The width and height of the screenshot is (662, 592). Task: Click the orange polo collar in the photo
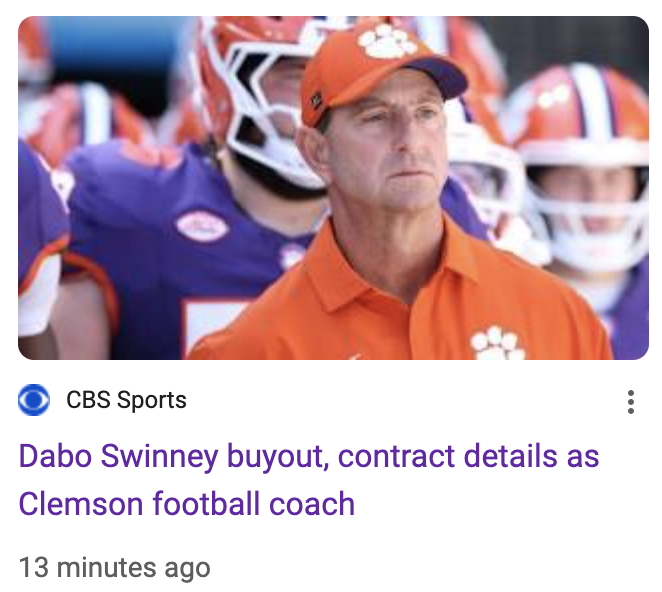(380, 270)
